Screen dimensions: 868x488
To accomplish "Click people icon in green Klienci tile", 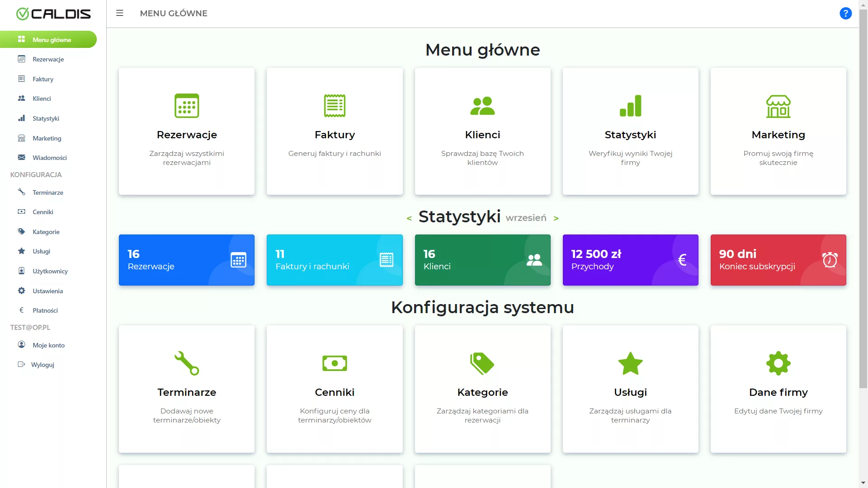I will tap(534, 260).
